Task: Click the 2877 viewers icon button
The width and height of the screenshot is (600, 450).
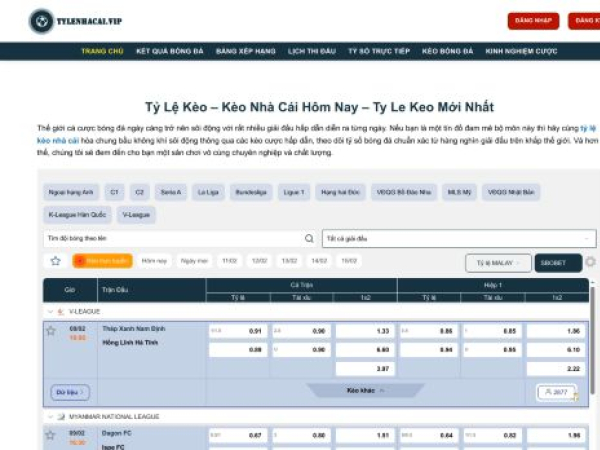Action: [x=557, y=393]
